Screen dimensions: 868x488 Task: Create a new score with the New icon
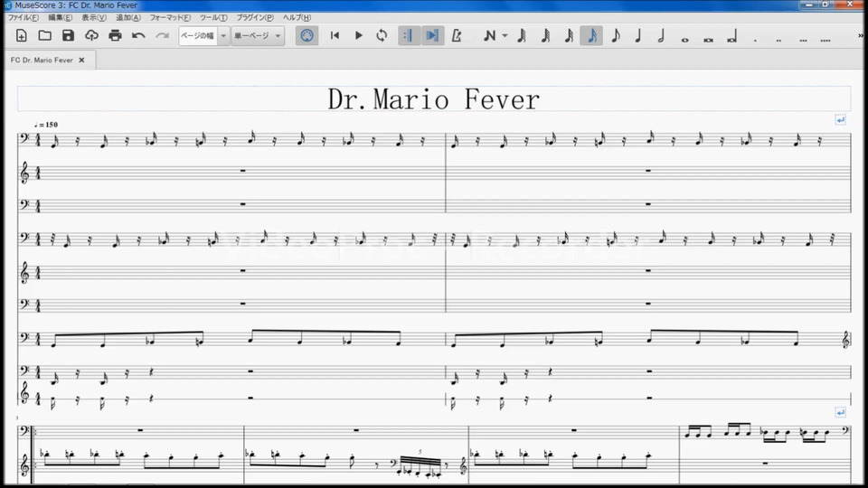pyautogui.click(x=21, y=36)
